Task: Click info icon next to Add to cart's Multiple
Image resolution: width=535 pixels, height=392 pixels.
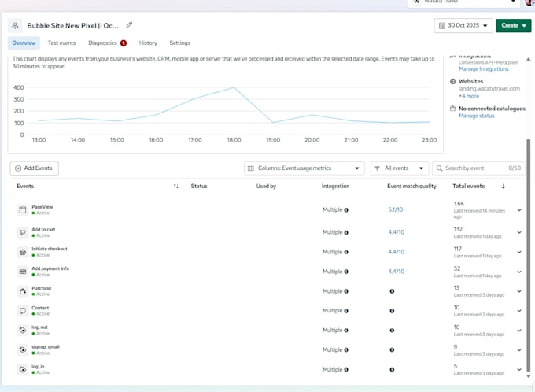Action: tap(346, 232)
